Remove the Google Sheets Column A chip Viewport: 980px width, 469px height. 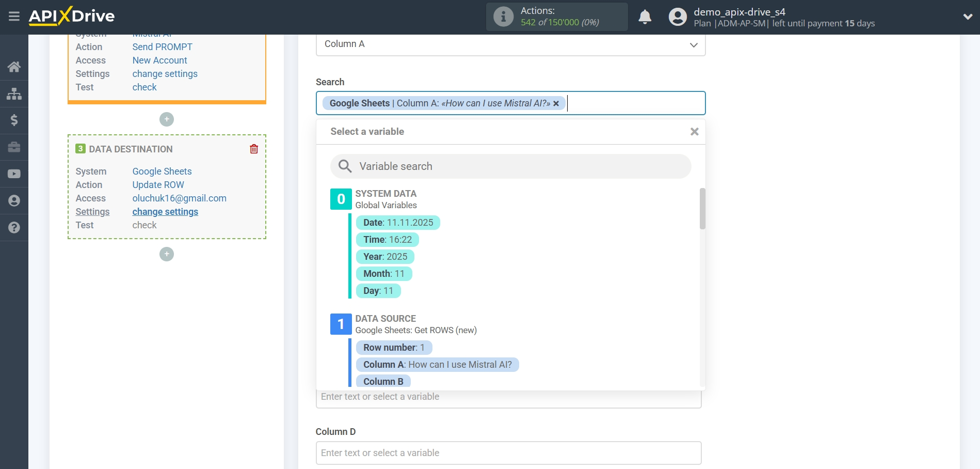pos(556,103)
